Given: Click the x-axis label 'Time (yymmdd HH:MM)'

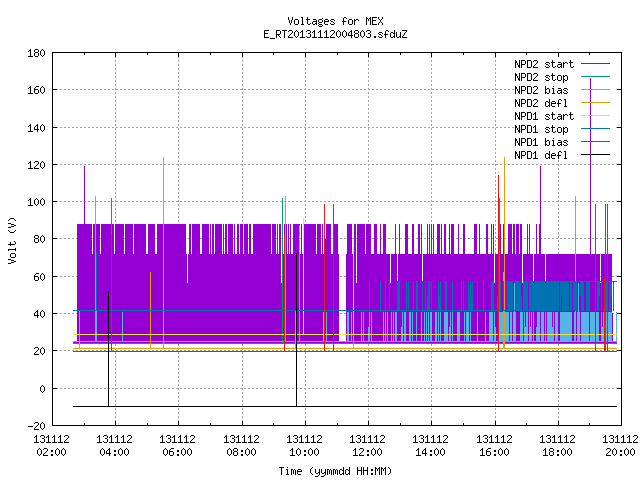Looking at the screenshot, I should coord(335,471).
